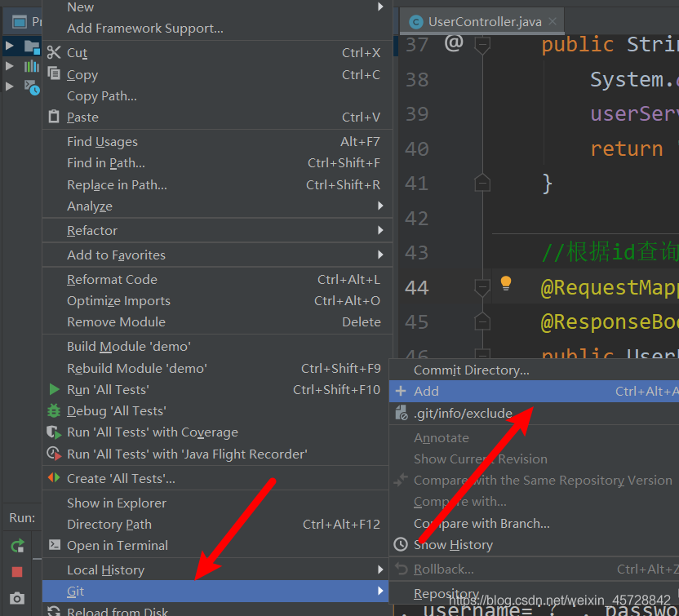Select Find Usages menu item

[217, 141]
